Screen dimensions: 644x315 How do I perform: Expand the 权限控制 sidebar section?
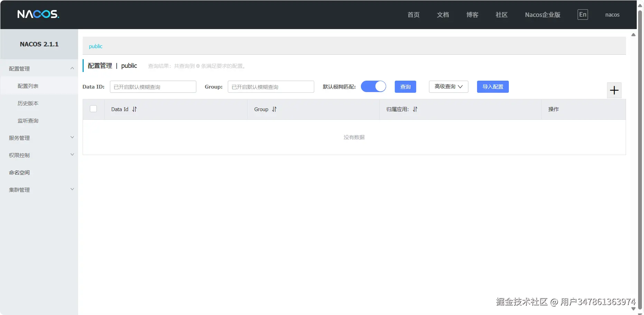(39, 155)
